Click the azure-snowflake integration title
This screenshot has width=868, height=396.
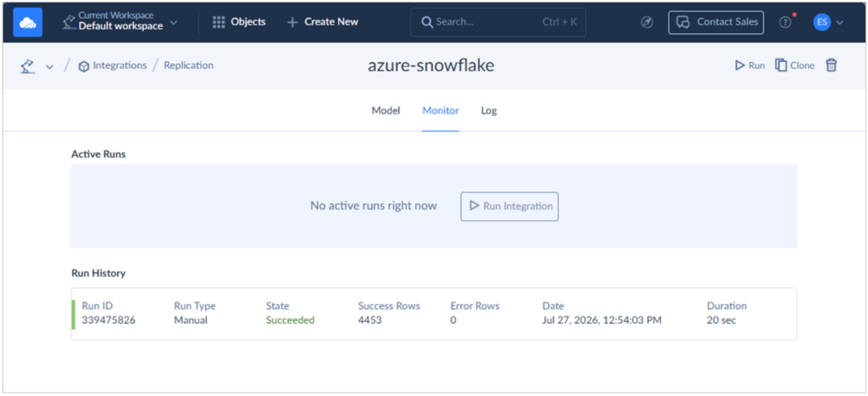(x=431, y=65)
